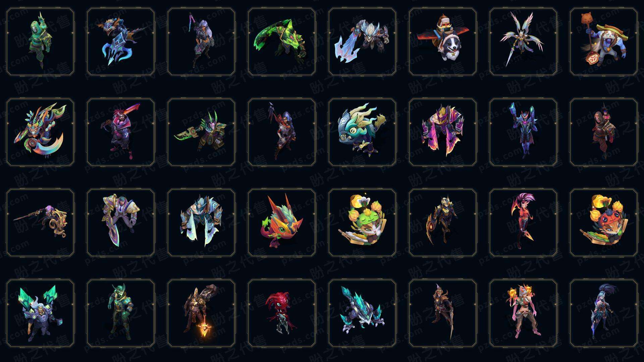644x362 pixels.
Task: Select the pink-skinned girl with flaming hair
Action: coord(523,313)
